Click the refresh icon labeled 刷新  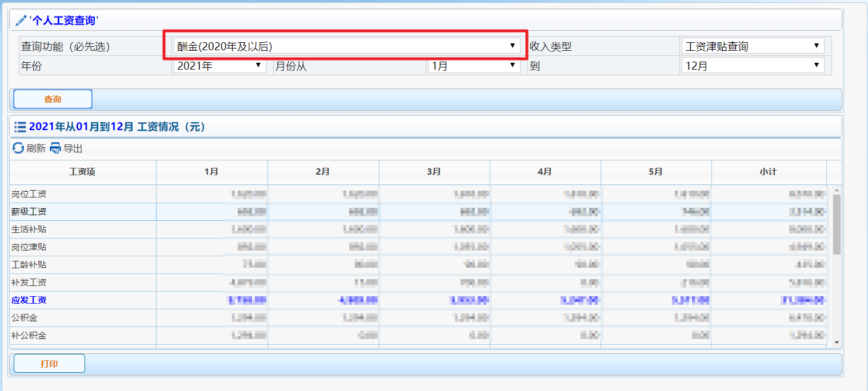point(18,148)
